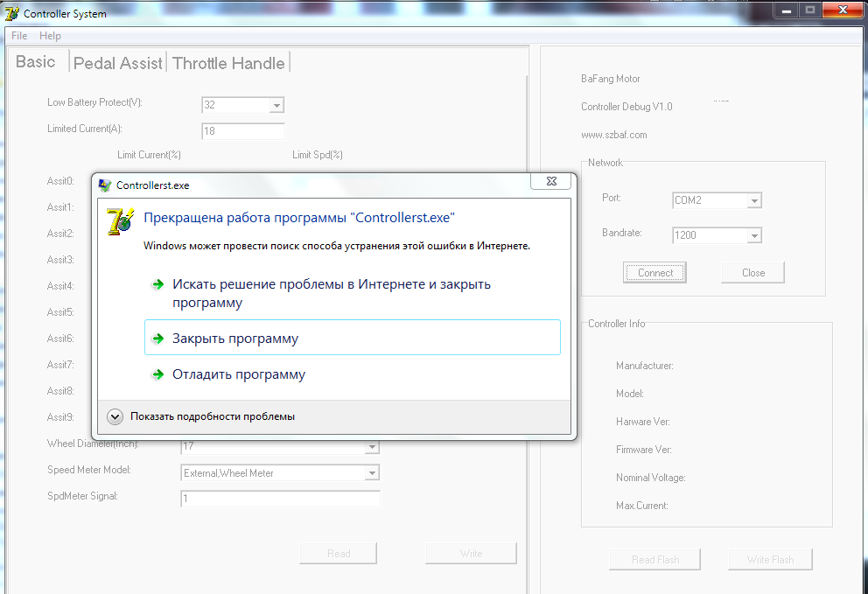Open the File menu
The image size is (868, 594).
(x=19, y=36)
